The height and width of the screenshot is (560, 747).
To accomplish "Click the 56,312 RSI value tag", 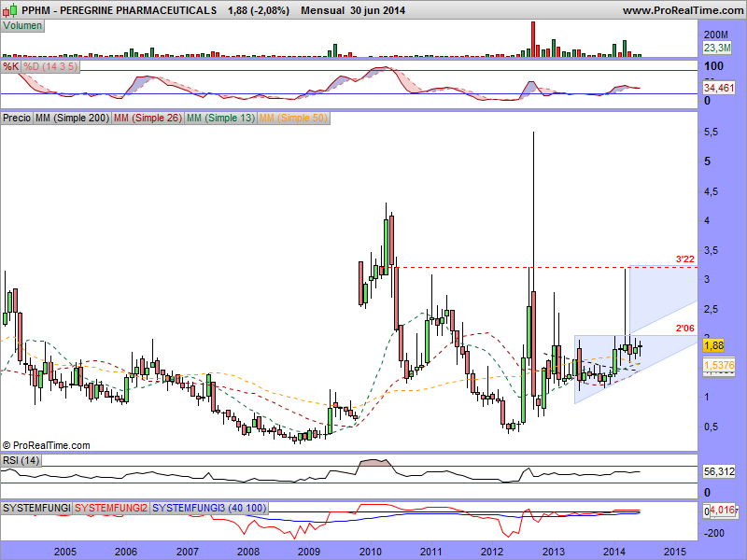I will [x=719, y=472].
